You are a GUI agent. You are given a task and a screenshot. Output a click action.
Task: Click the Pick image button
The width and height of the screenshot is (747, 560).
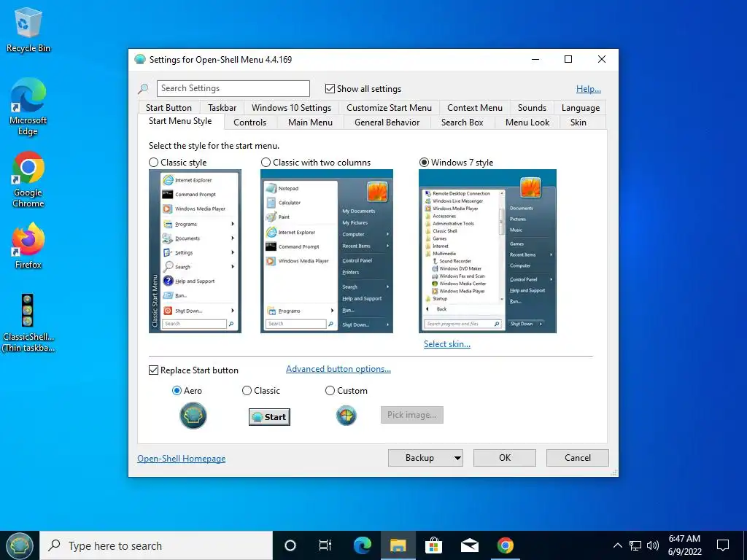pos(411,415)
